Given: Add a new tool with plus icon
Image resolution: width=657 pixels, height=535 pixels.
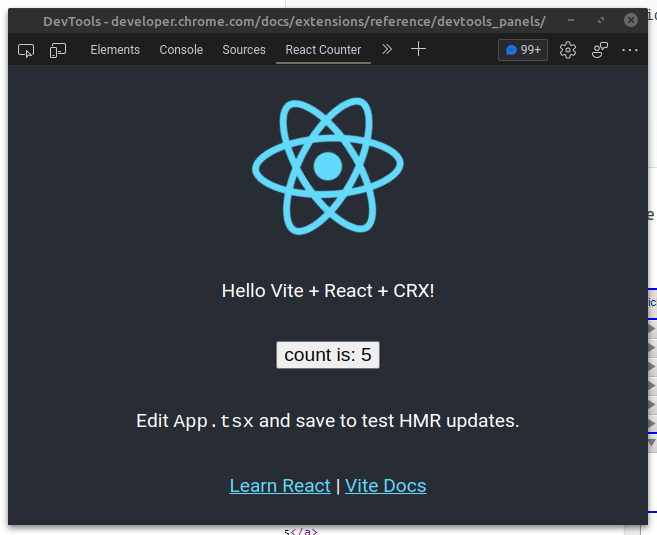Looking at the screenshot, I should (418, 49).
